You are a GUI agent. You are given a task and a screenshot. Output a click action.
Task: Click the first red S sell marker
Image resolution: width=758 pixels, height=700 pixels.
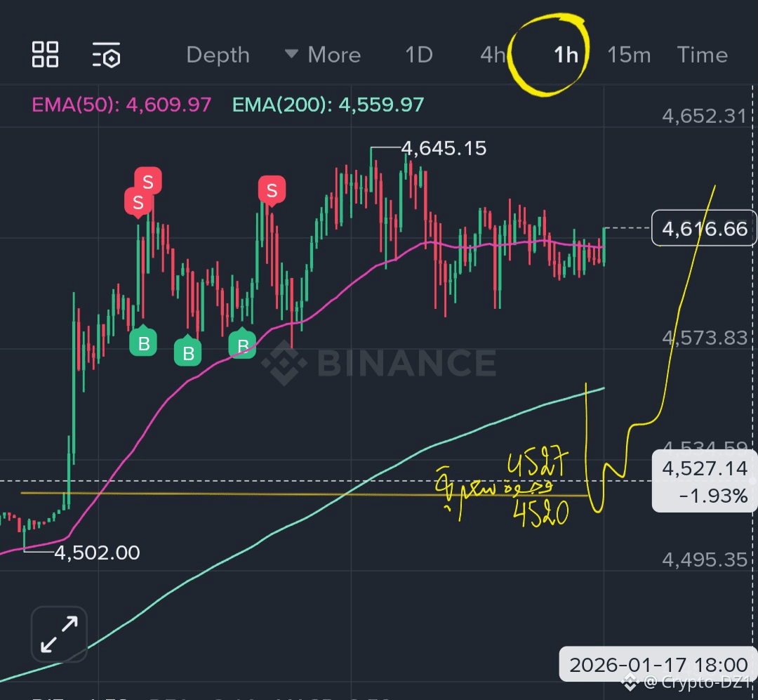[138, 202]
